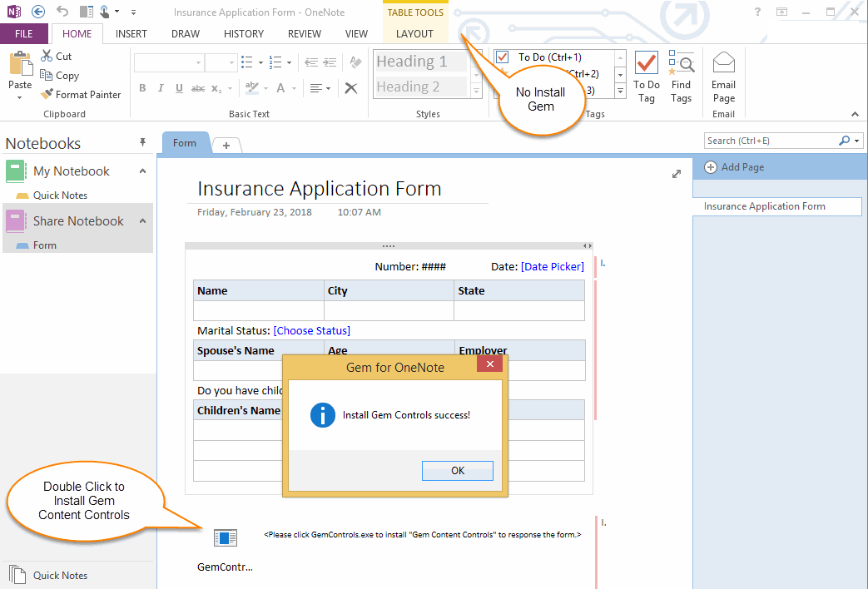Open the search scope dropdown arrow
868x589 pixels.
click(856, 141)
